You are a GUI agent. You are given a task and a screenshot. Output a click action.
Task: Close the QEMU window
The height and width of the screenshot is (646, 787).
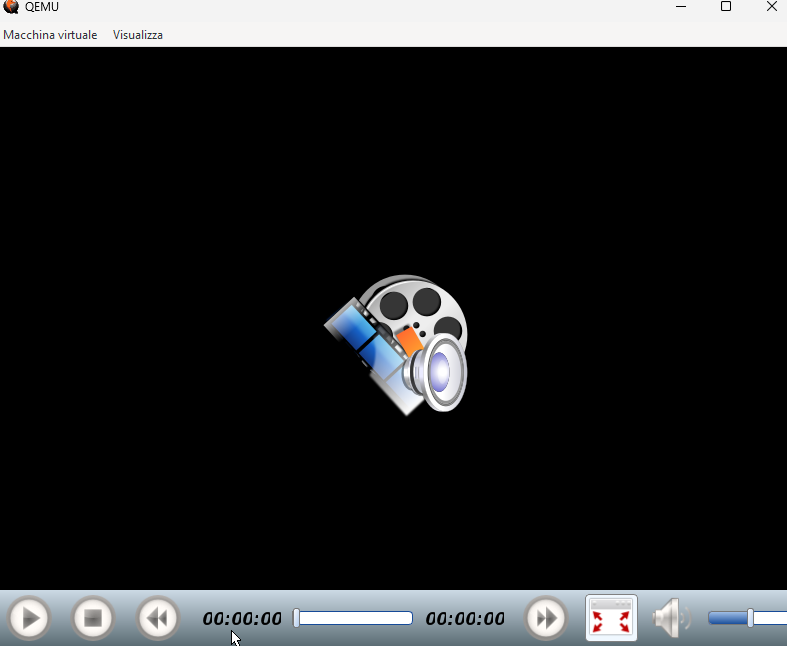(772, 7)
